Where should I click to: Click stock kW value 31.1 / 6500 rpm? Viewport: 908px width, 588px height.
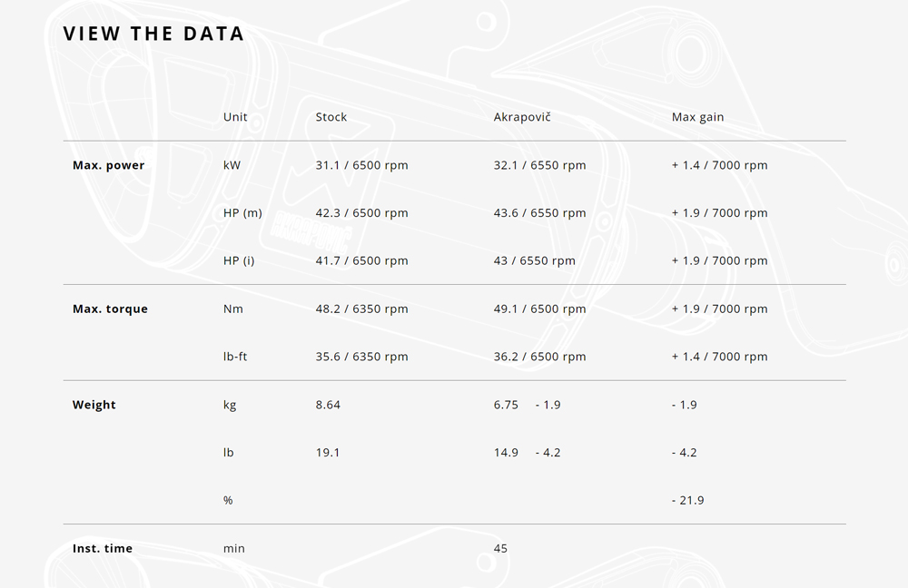pyautogui.click(x=362, y=165)
